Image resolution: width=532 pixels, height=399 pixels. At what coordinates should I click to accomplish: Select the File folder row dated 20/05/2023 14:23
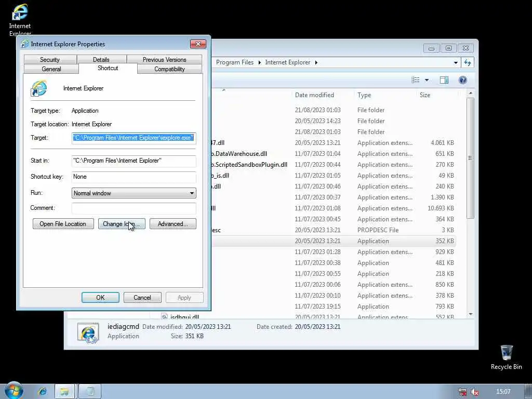click(x=333, y=121)
